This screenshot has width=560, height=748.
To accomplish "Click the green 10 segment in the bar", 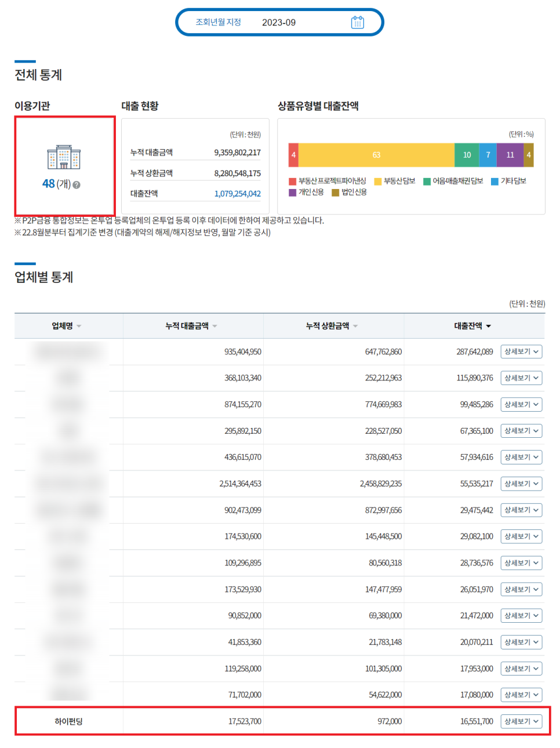I will [x=467, y=155].
